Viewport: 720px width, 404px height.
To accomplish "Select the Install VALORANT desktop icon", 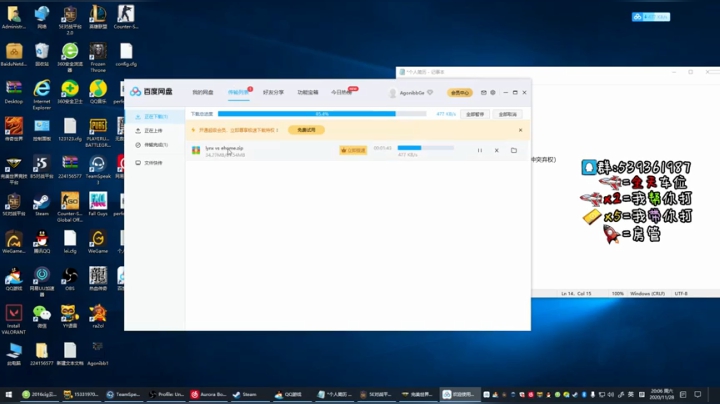I will click(x=14, y=320).
